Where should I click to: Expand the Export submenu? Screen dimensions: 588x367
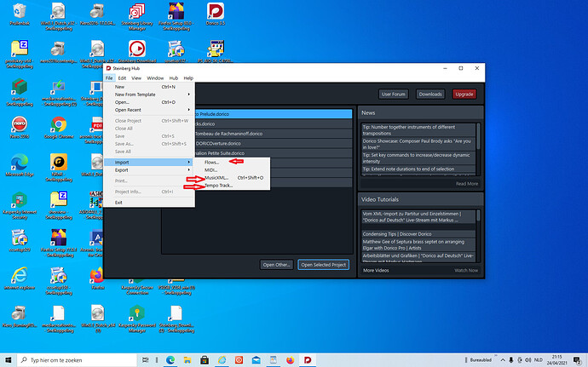(149, 170)
